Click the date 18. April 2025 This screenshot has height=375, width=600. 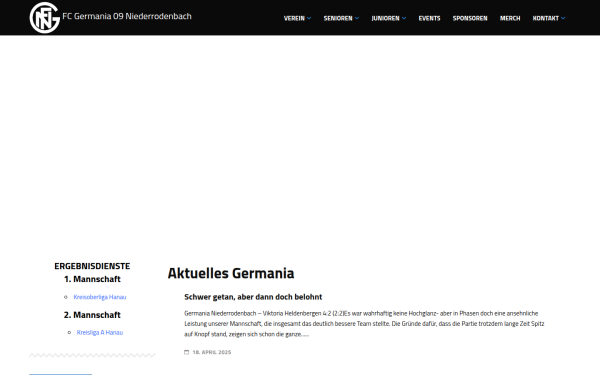click(212, 352)
